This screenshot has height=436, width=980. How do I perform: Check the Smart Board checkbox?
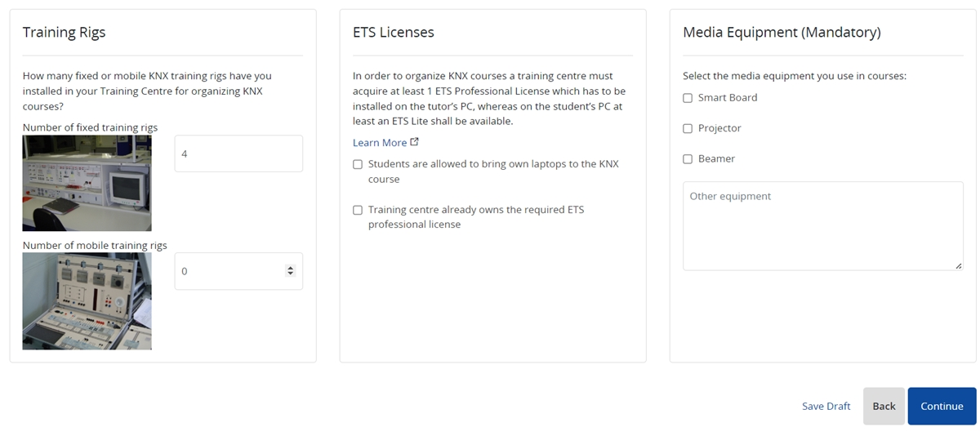(x=688, y=98)
